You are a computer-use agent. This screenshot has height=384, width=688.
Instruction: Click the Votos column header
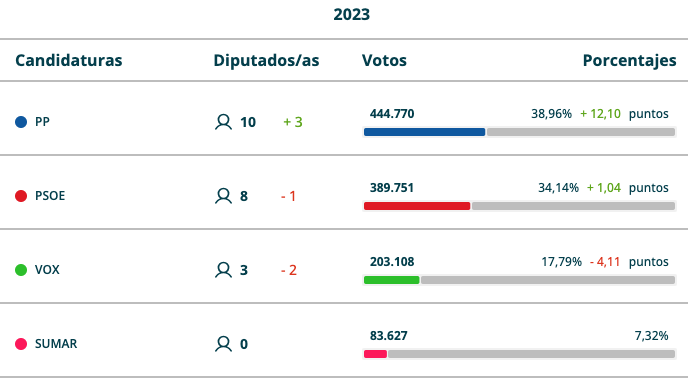pos(384,60)
